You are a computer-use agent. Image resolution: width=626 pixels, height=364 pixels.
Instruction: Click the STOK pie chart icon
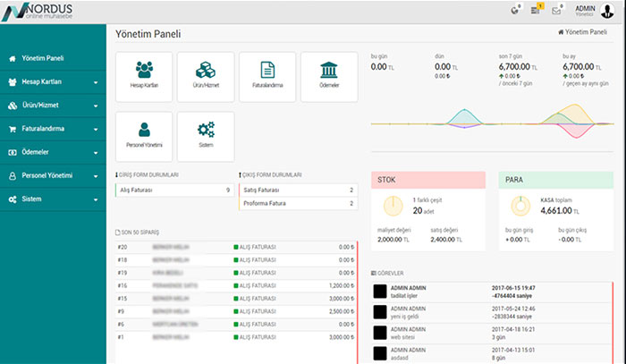pyautogui.click(x=393, y=206)
